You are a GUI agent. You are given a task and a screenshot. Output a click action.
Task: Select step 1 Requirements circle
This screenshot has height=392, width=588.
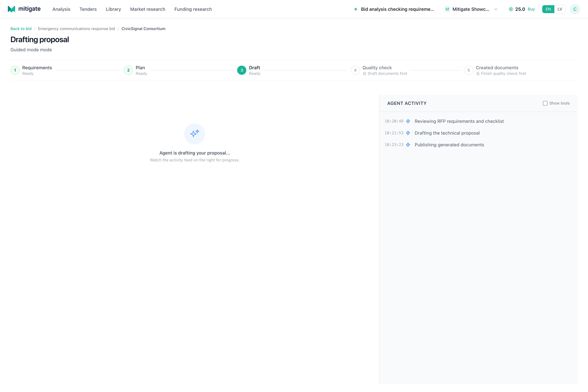15,70
